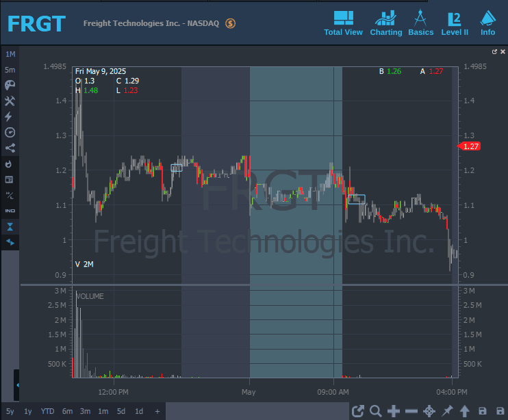Click the up arrow icon
Viewport: 508px width, 420px height.
(465, 411)
